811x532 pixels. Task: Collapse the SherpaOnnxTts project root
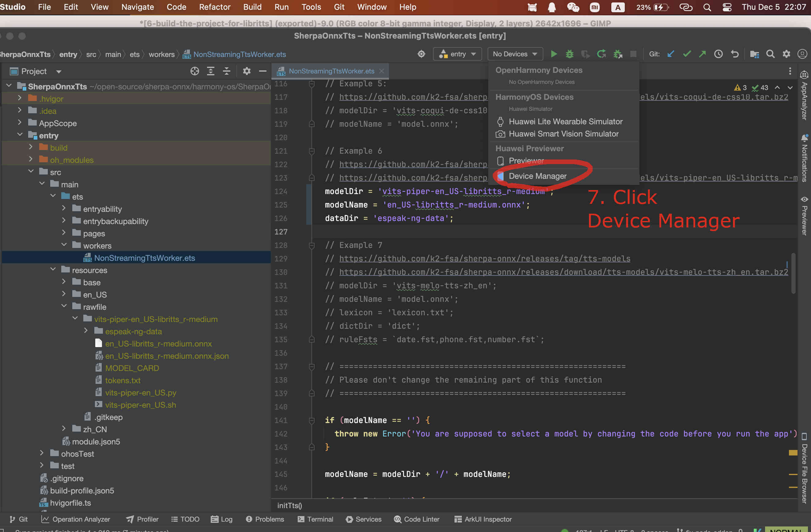click(9, 85)
